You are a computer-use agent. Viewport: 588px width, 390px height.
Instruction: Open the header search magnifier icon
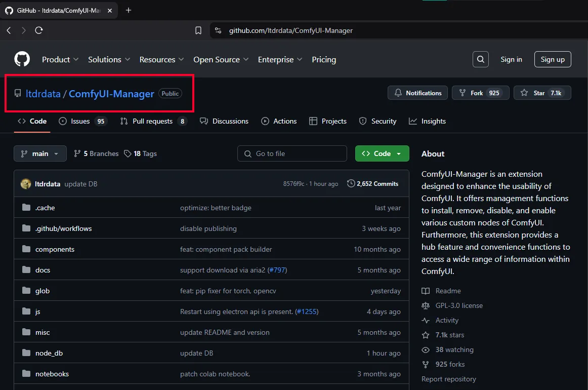(x=480, y=59)
